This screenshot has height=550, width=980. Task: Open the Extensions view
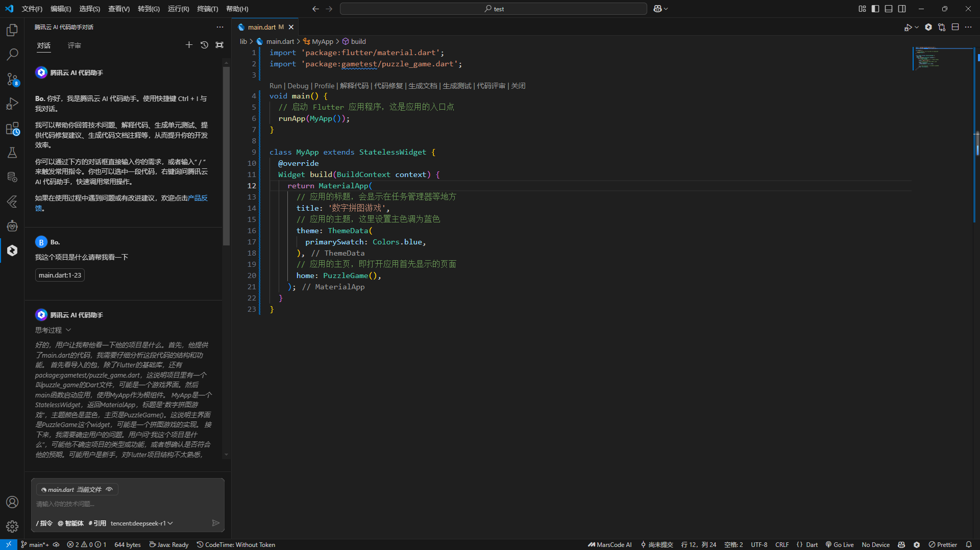12,129
